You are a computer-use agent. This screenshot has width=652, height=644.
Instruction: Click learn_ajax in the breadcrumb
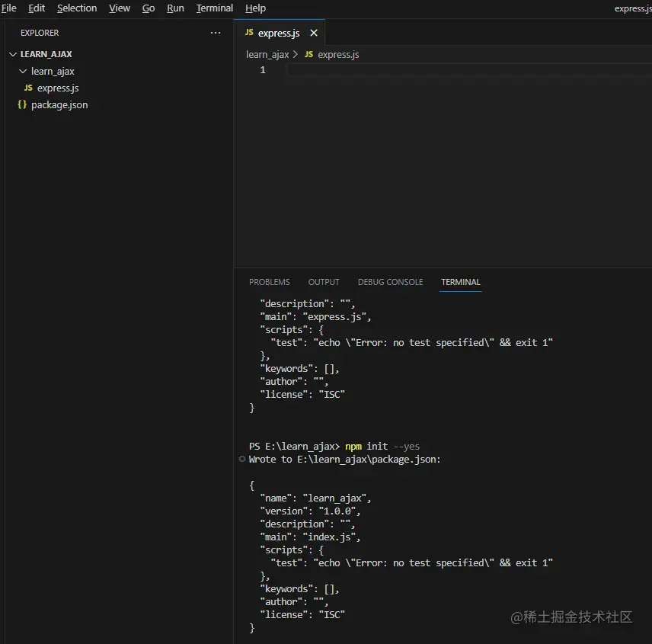[x=267, y=55]
